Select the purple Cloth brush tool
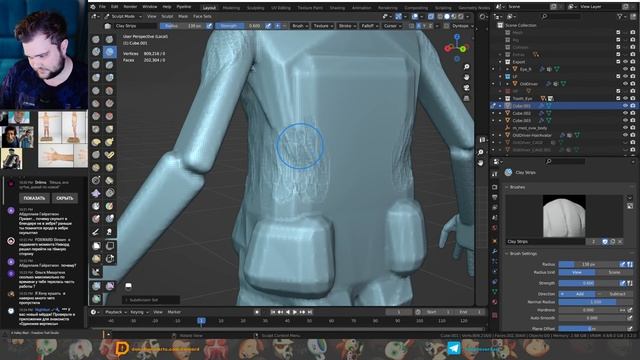The width and height of the screenshot is (640, 360). click(x=96, y=193)
